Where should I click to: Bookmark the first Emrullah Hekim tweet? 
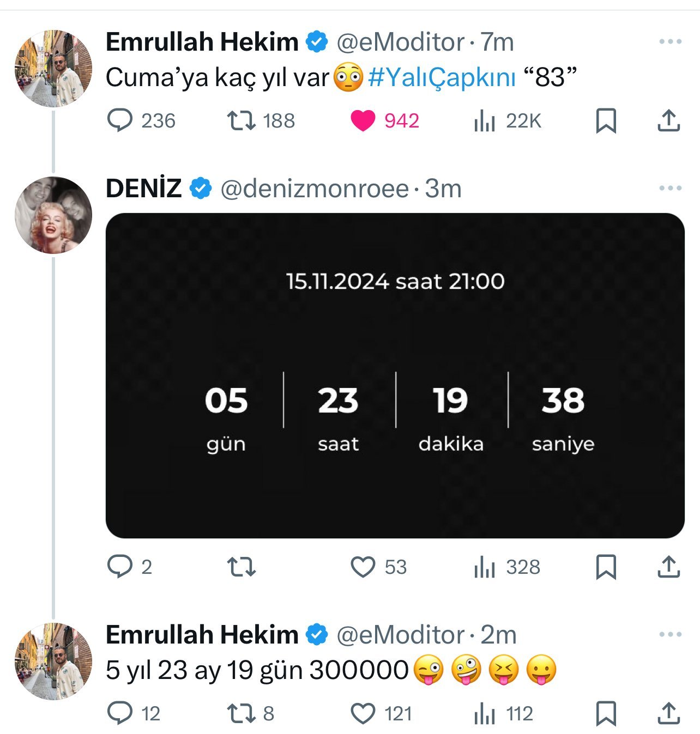click(606, 120)
